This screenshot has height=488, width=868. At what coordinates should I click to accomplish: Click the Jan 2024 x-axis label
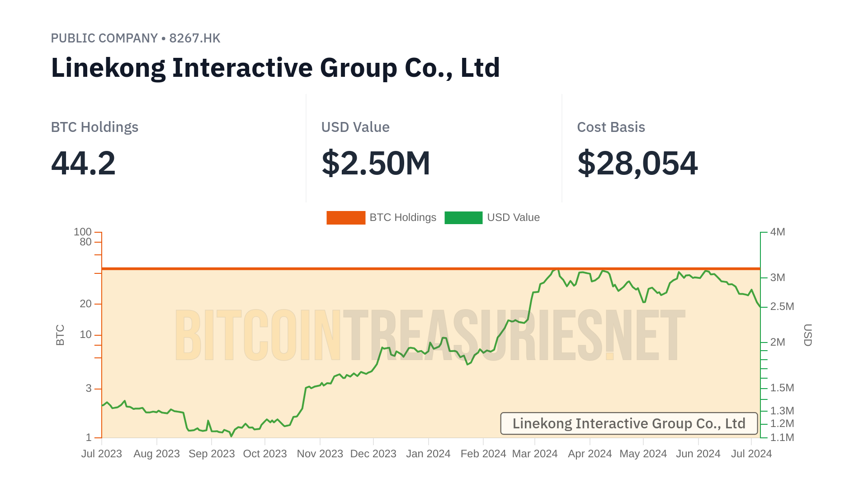point(428,454)
